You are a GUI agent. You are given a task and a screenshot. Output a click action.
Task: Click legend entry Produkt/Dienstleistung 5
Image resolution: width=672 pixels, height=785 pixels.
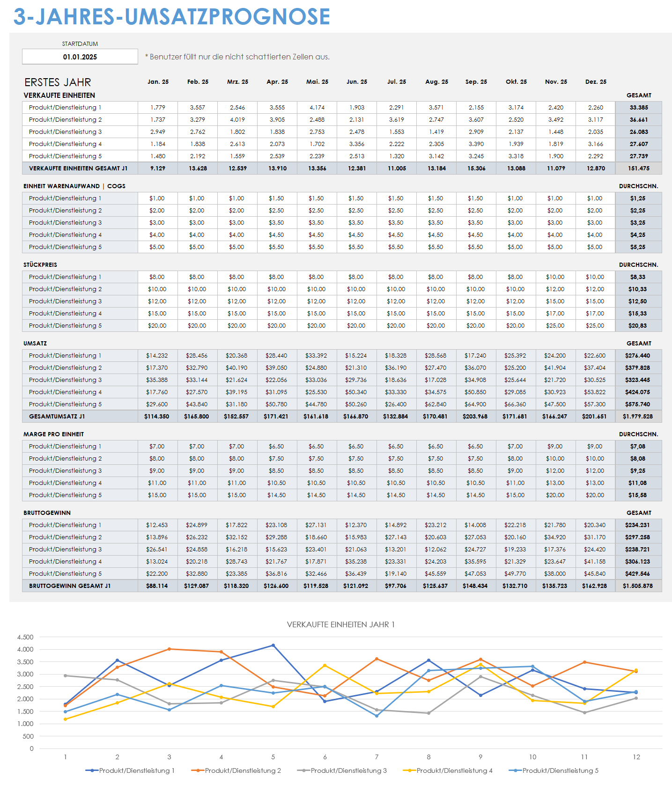554,770
